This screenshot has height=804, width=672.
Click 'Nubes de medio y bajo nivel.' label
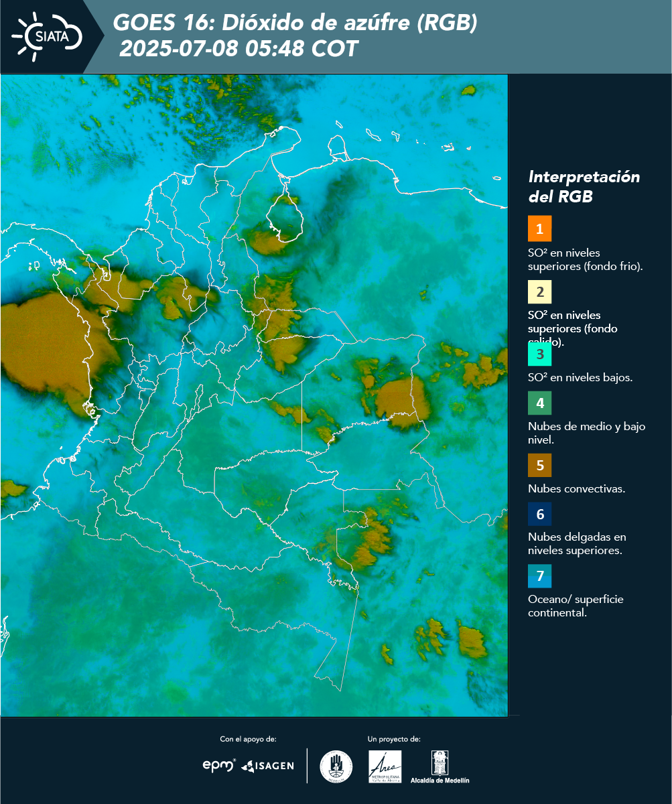click(x=586, y=433)
